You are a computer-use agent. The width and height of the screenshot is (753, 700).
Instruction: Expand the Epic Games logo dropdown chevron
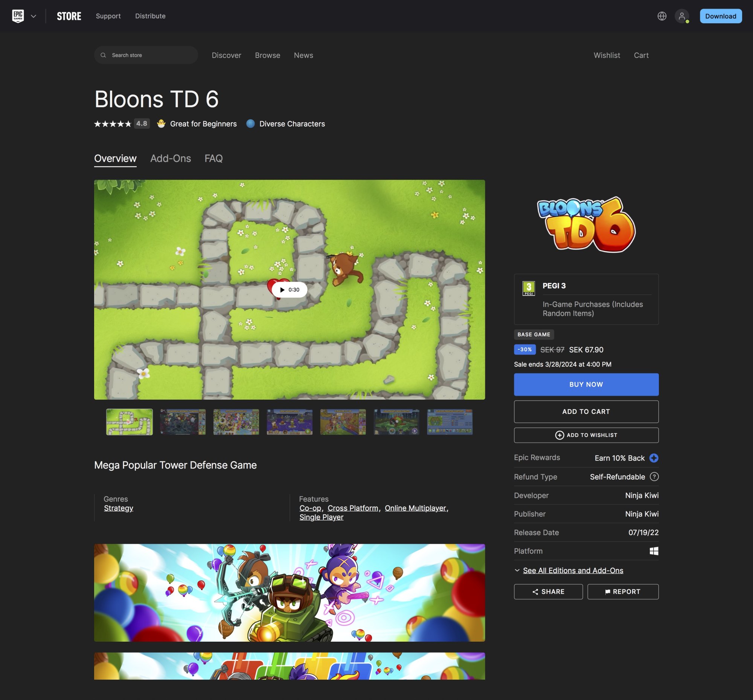34,16
